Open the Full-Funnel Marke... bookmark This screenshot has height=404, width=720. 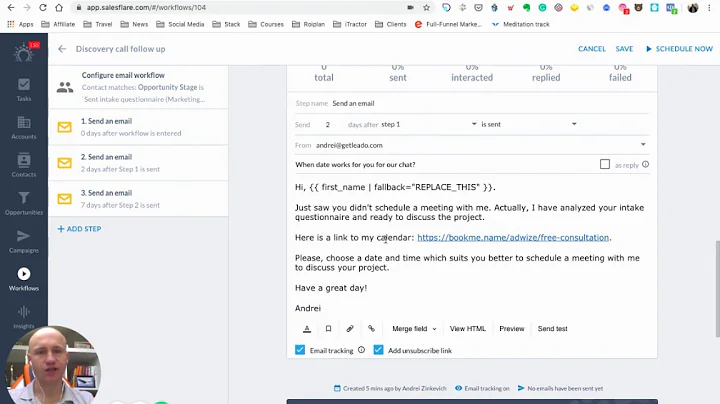point(448,24)
